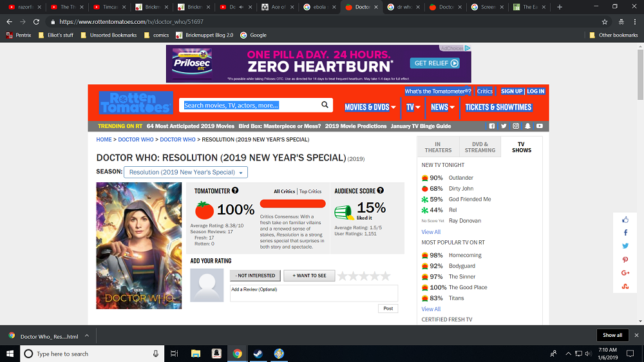This screenshot has height=362, width=644.
Task: Expand Movies & DVDs menu
Action: tap(370, 107)
